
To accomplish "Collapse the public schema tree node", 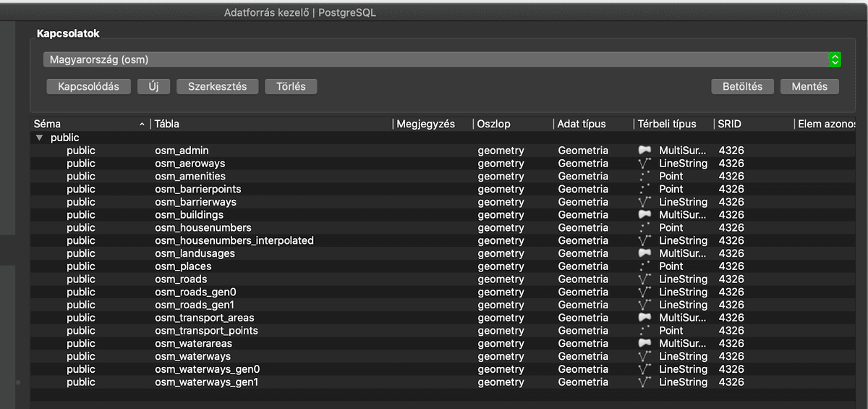I will (40, 138).
